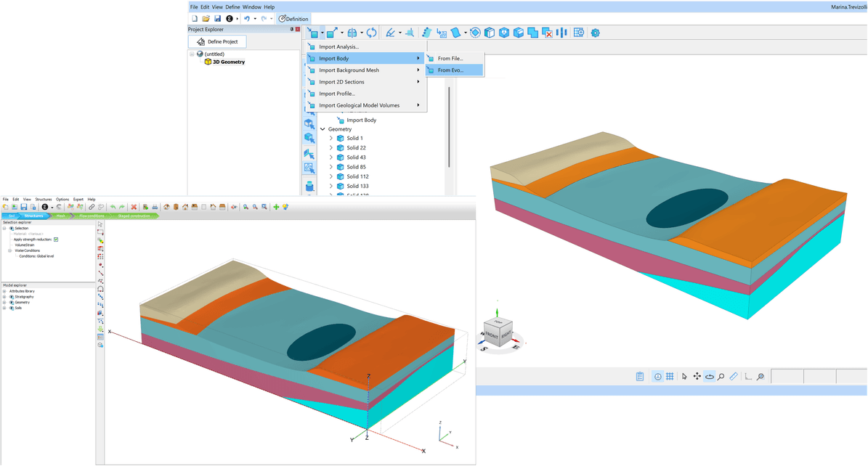
Task: Click the Import Body tree entry below the menu
Action: click(361, 120)
